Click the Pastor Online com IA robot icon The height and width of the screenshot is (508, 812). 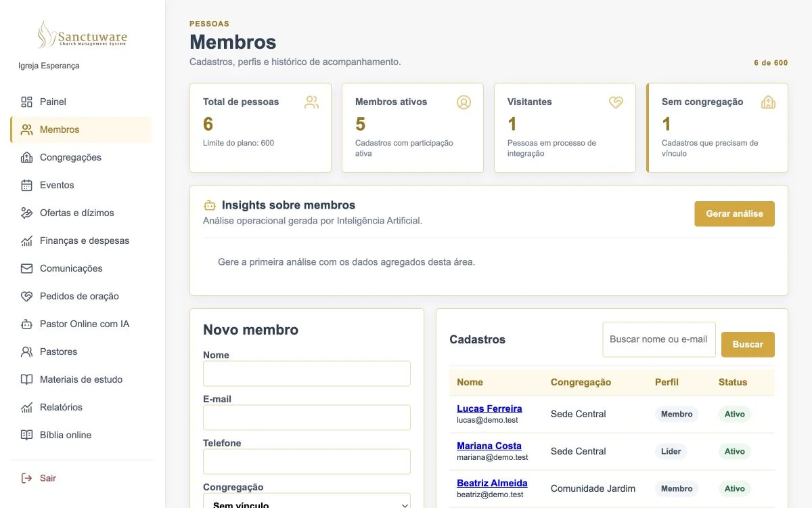coord(26,324)
